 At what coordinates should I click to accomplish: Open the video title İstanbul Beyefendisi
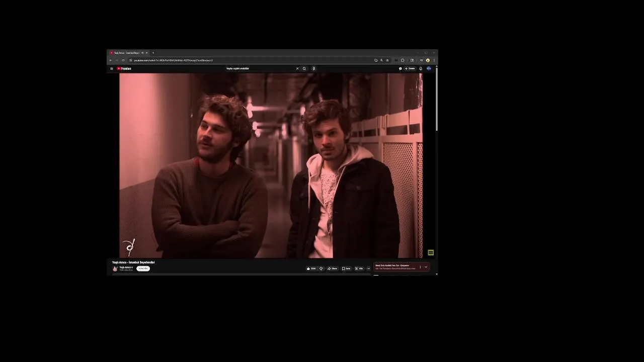[x=133, y=262]
